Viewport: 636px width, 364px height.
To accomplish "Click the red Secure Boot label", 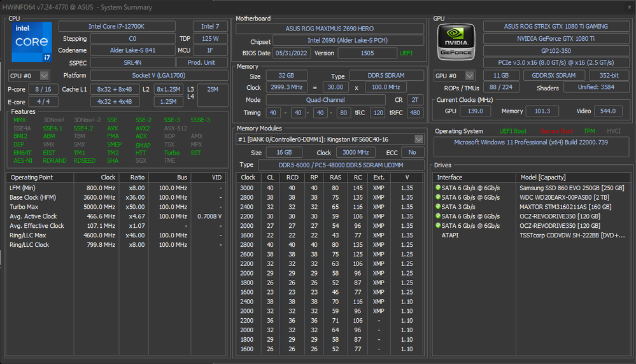I will pos(556,131).
